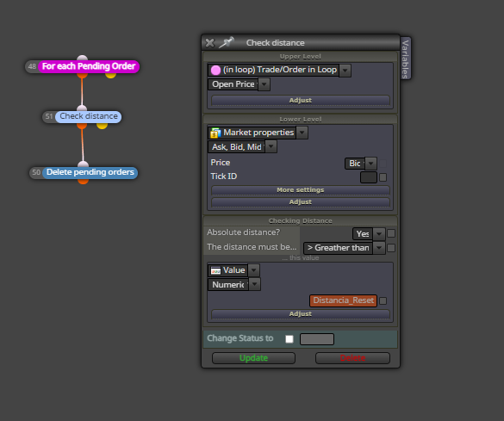Click the More settings button
Image resolution: width=504 pixels, height=421 pixels.
pyautogui.click(x=300, y=190)
